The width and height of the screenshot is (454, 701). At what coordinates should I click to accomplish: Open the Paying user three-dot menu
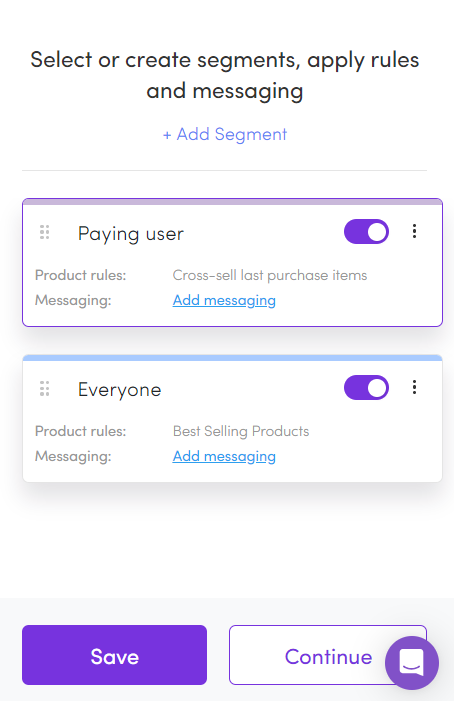pos(414,231)
